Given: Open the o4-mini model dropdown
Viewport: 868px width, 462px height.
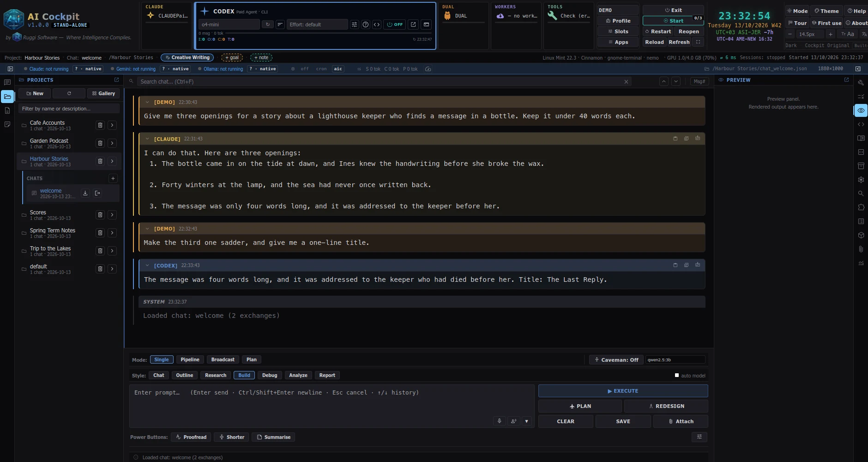Looking at the screenshot, I should 229,24.
